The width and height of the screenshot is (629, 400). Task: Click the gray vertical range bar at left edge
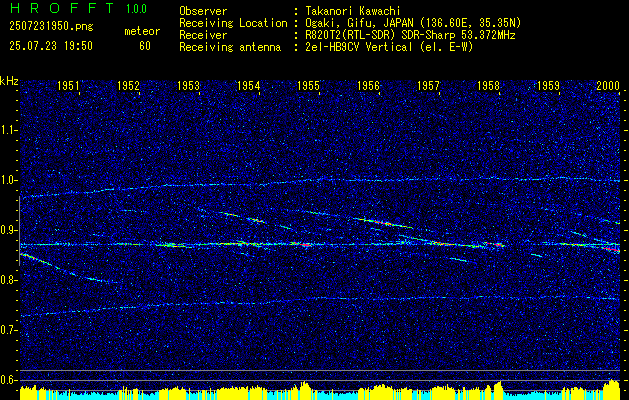19,231
